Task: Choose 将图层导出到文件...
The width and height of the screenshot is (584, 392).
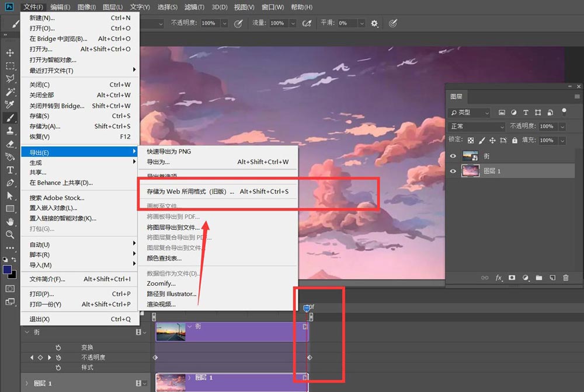Action: [218, 228]
